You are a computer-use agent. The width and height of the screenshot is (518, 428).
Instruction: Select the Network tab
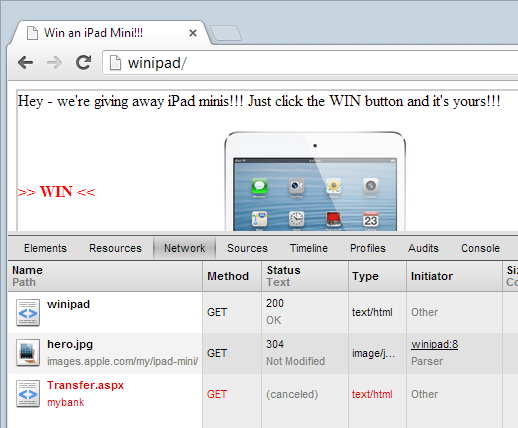tap(185, 248)
